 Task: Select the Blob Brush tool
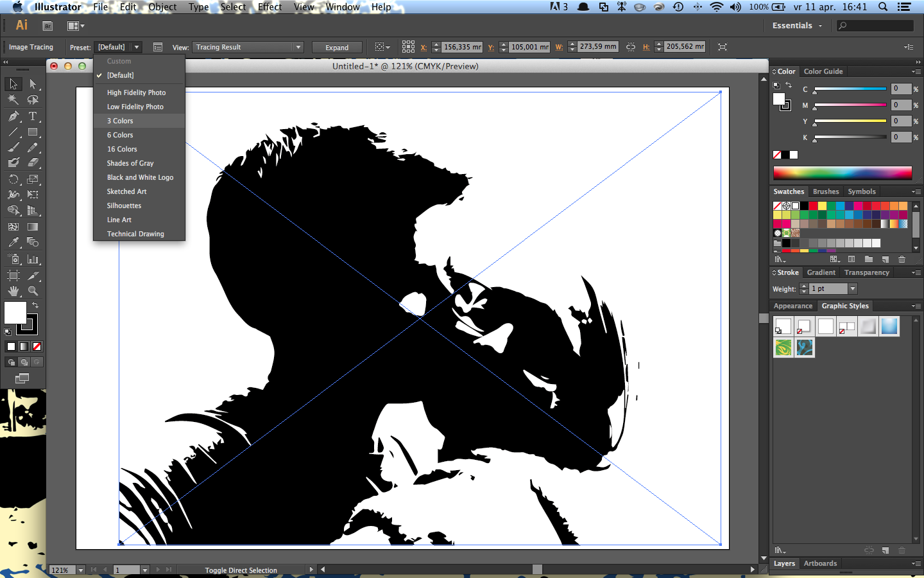coord(13,162)
